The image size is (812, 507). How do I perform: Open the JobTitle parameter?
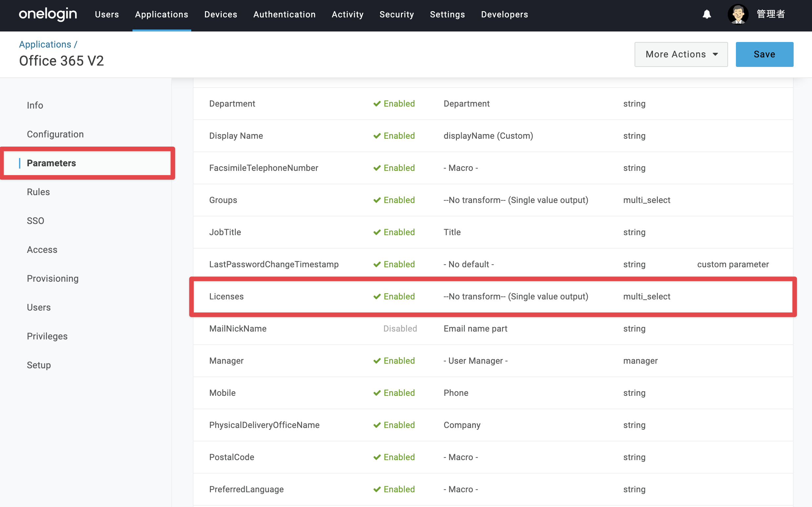point(493,233)
